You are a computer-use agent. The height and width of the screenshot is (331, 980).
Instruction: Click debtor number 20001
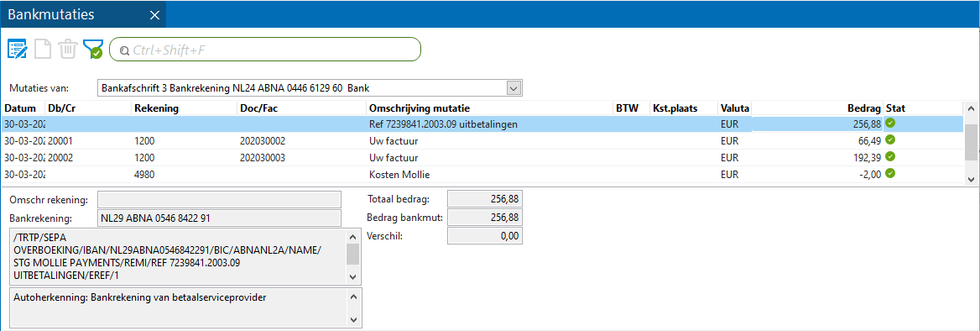click(60, 141)
